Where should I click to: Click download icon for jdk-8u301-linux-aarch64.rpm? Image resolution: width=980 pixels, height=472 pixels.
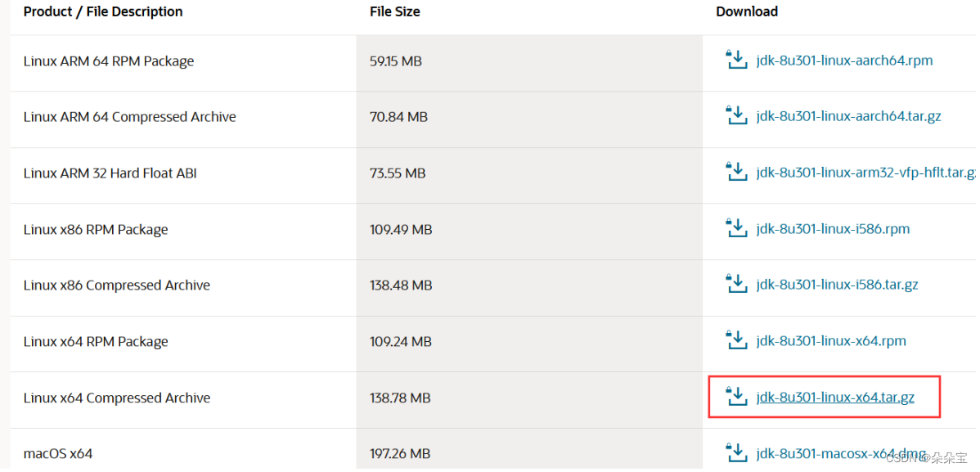[x=736, y=60]
